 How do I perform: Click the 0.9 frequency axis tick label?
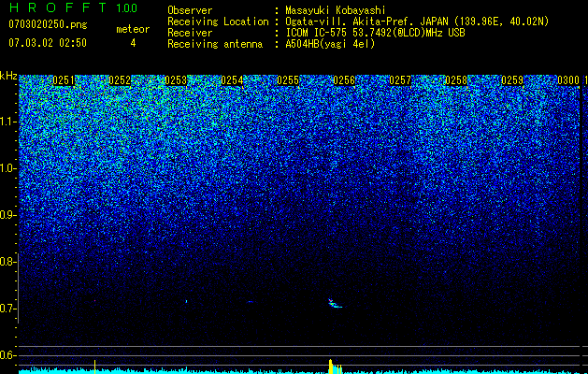(7, 215)
